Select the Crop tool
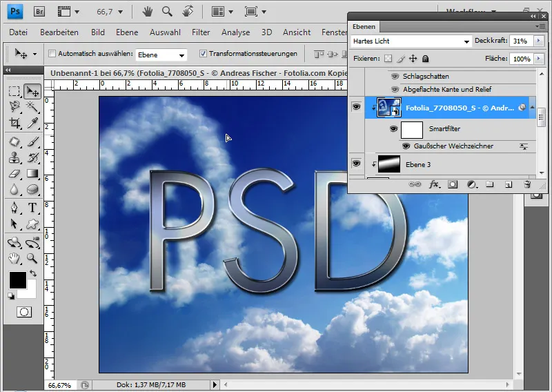Image resolution: width=552 pixels, height=392 pixels. click(x=14, y=122)
